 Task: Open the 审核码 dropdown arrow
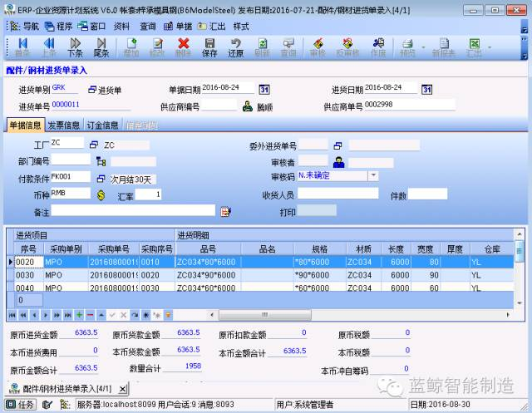373,175
